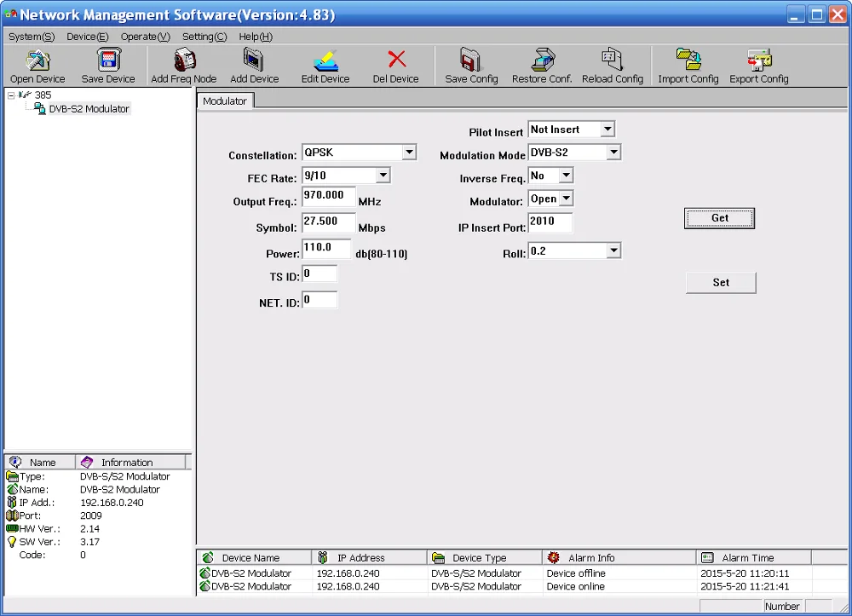Viewport: 852px width, 616px height.
Task: Collapse the 385 tree node
Action: (11, 95)
